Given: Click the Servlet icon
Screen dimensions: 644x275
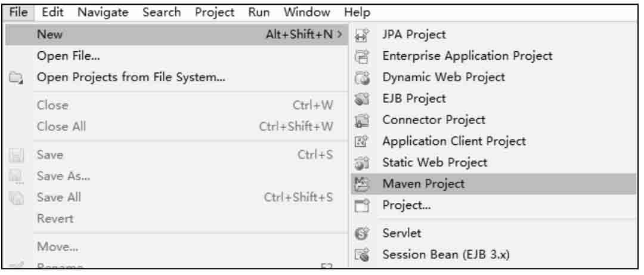Looking at the screenshot, I should tap(363, 233).
